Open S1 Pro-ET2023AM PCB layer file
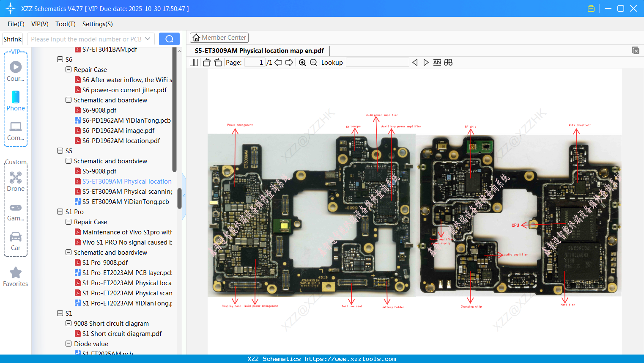 127,273
